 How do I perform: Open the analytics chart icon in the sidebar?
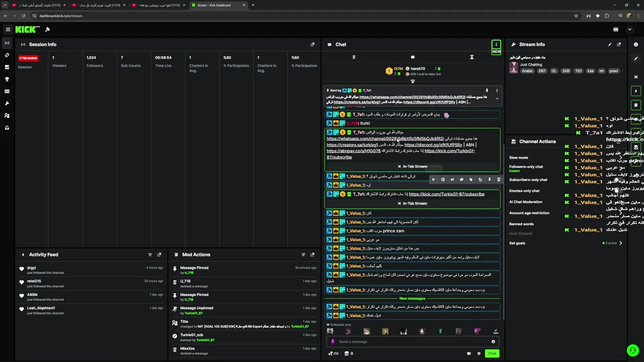click(x=7, y=67)
